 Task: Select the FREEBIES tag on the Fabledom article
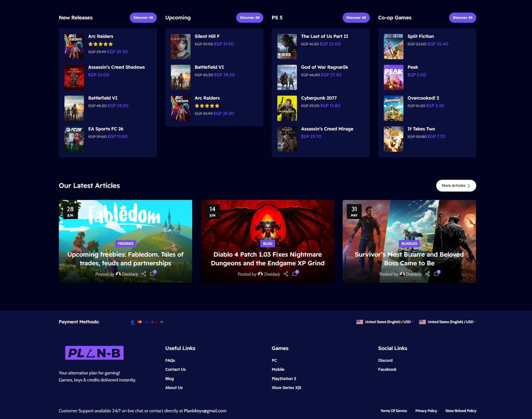tap(126, 243)
